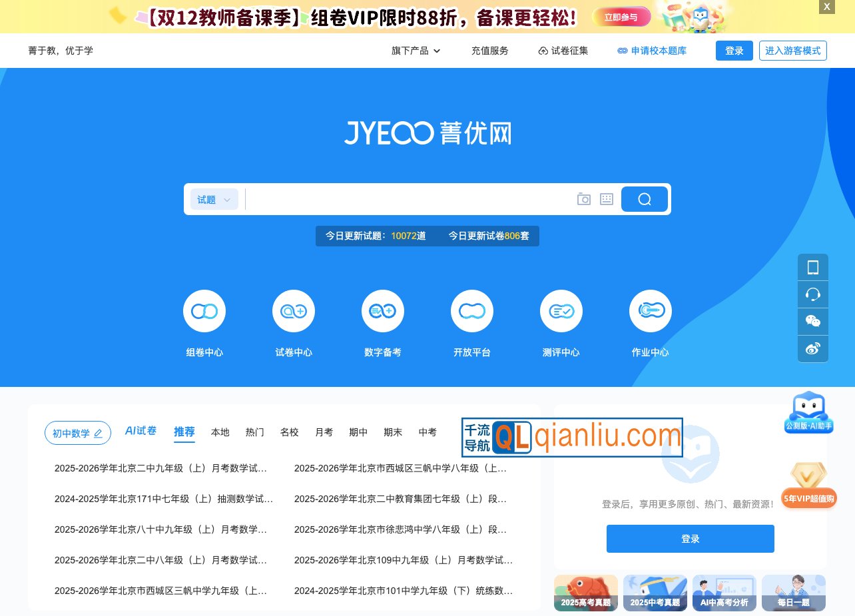Click the 测评中心 icon
The height and width of the screenshot is (616, 855).
click(x=561, y=310)
